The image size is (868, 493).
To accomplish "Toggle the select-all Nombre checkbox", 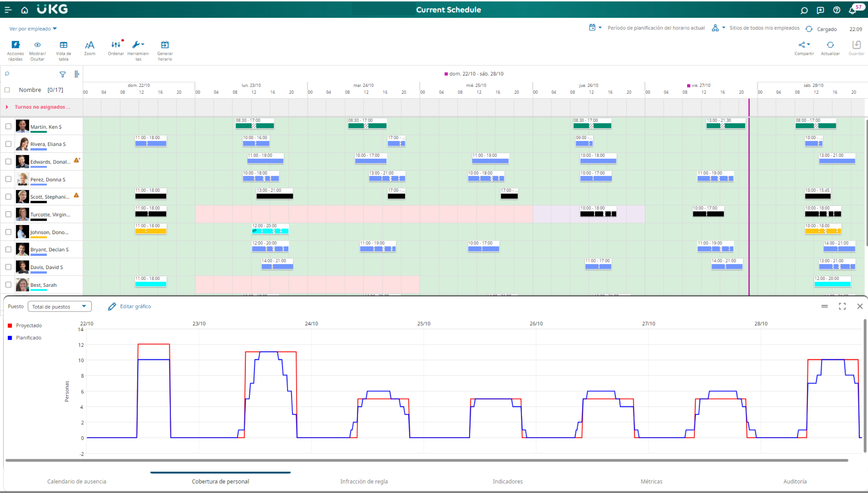I will coord(7,90).
